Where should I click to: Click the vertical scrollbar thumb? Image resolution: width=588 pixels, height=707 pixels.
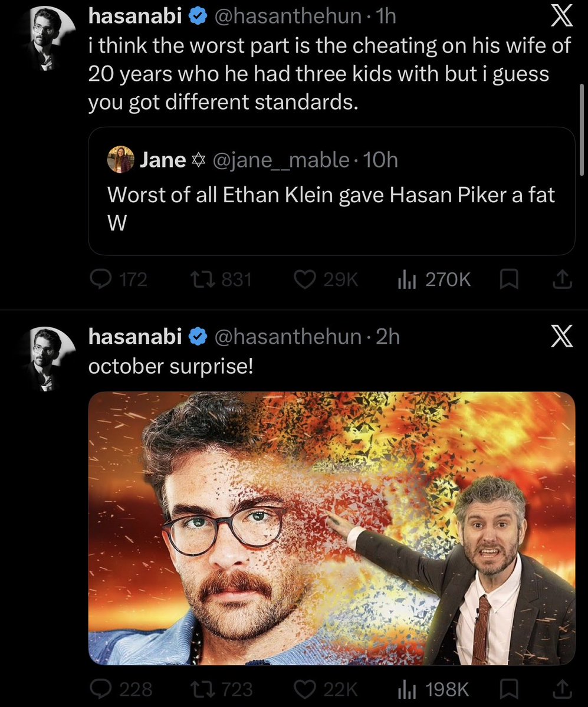582,130
